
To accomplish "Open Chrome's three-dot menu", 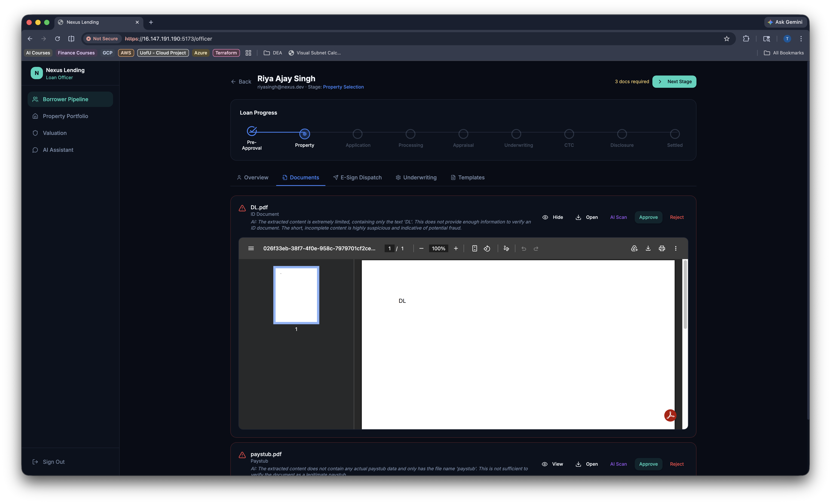I will pyautogui.click(x=801, y=39).
